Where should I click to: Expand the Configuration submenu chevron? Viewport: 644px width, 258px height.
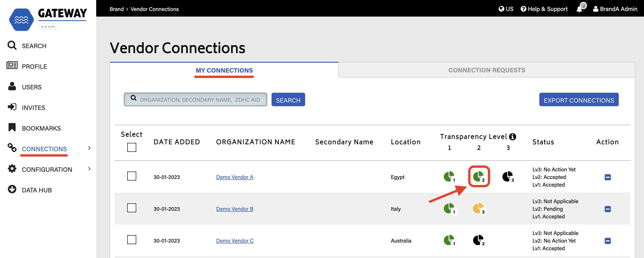coord(89,169)
